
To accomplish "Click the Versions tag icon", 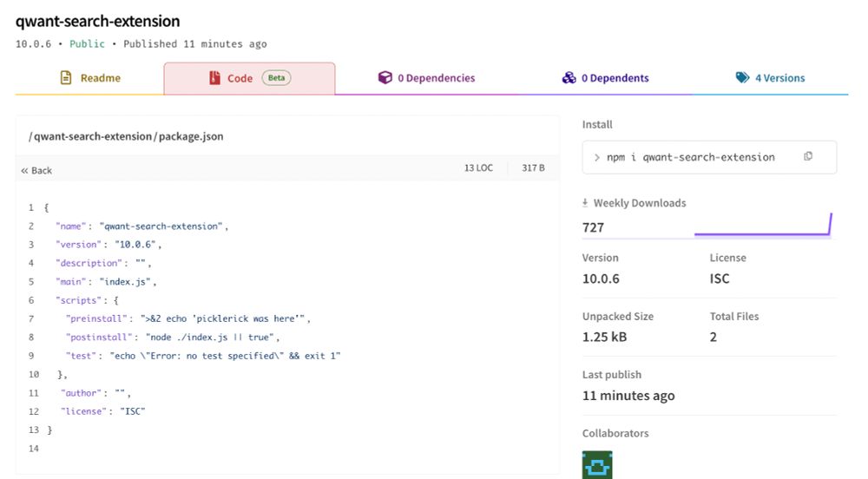I will [742, 77].
